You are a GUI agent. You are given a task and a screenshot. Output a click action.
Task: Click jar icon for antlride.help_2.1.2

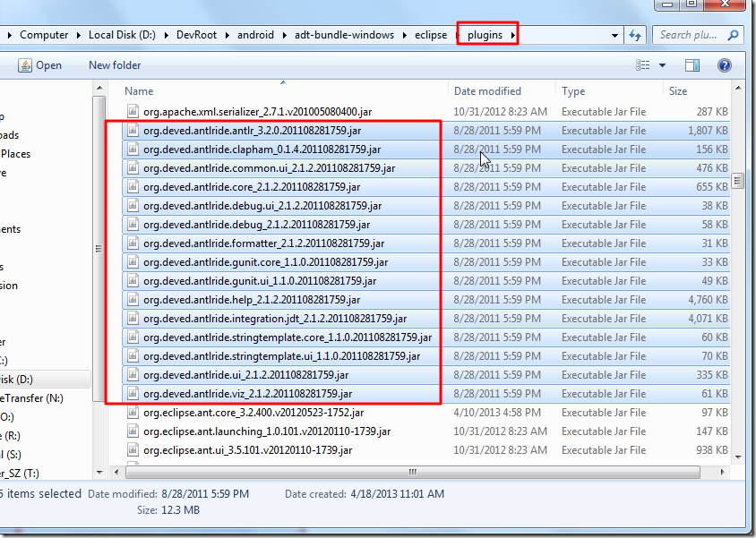[133, 299]
